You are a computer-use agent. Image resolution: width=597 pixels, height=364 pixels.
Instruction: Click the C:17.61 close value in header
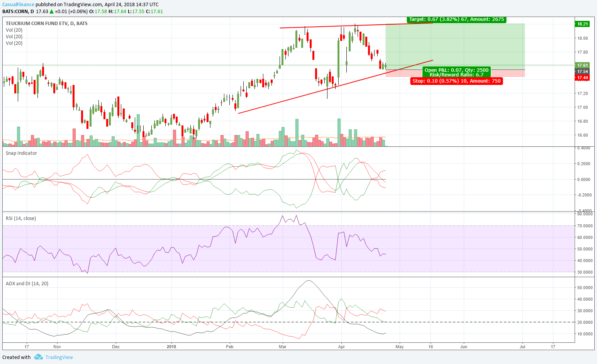[154, 12]
